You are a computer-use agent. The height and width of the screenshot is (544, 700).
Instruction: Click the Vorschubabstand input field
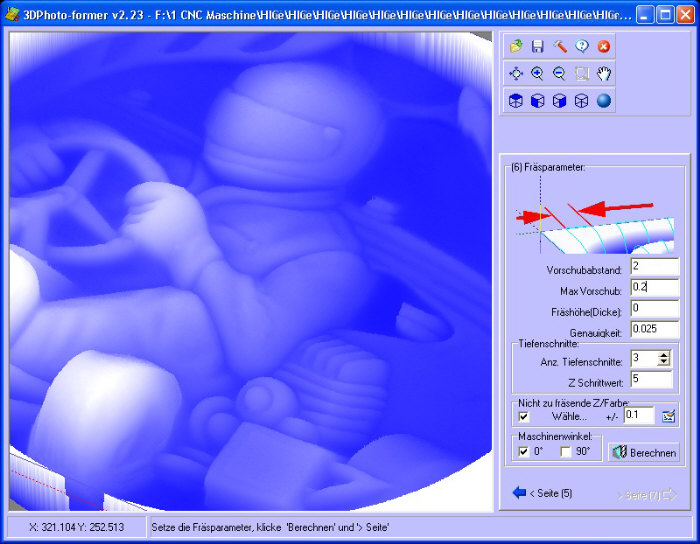(x=653, y=268)
